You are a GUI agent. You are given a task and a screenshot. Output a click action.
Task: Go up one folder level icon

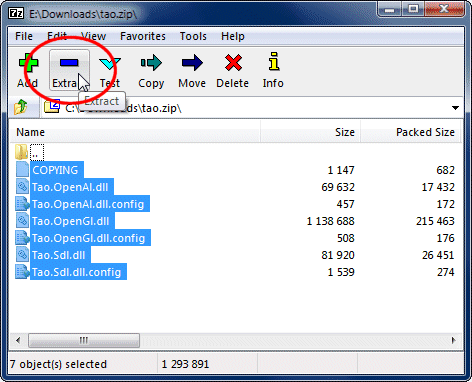tap(21, 107)
